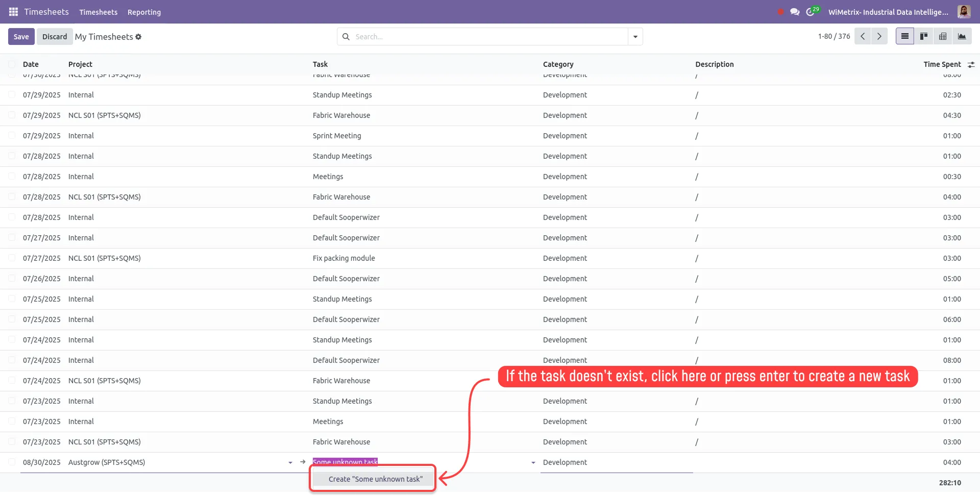Choose Create "Some unknown task" option
The image size is (980, 496).
375,479
